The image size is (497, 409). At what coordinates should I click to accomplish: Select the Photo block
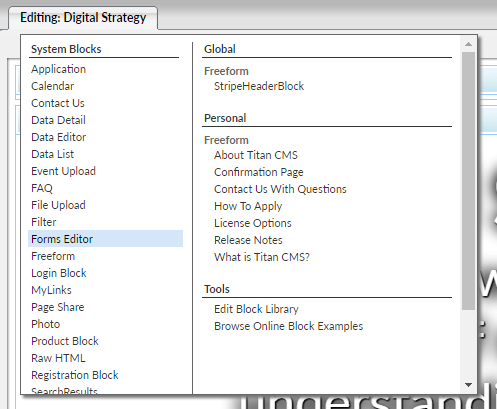pos(46,324)
